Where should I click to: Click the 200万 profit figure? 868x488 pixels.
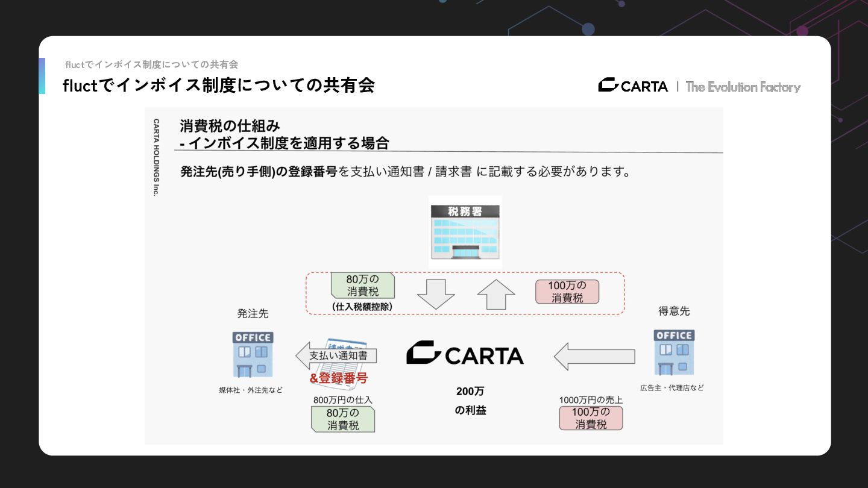click(x=470, y=391)
